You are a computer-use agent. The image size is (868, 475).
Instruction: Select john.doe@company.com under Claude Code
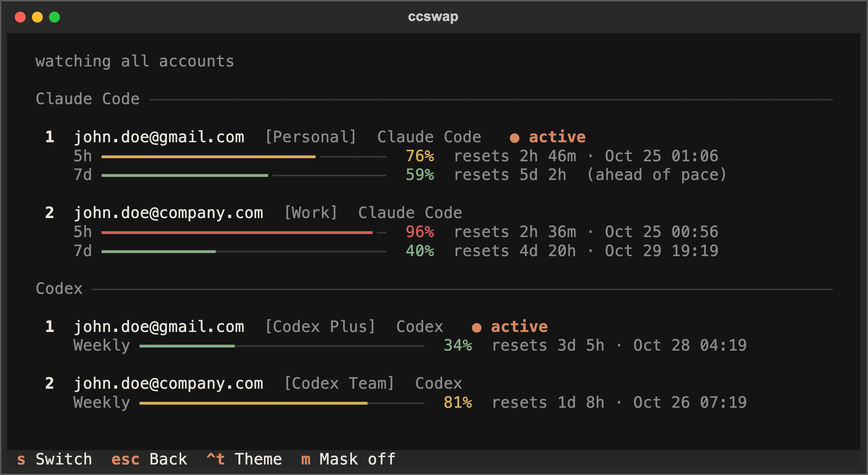coord(168,213)
